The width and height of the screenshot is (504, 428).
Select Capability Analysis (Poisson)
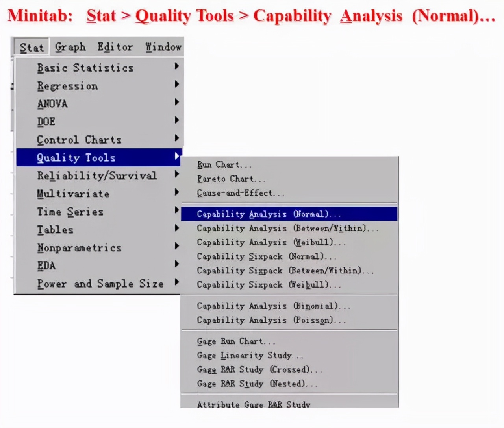(x=289, y=320)
